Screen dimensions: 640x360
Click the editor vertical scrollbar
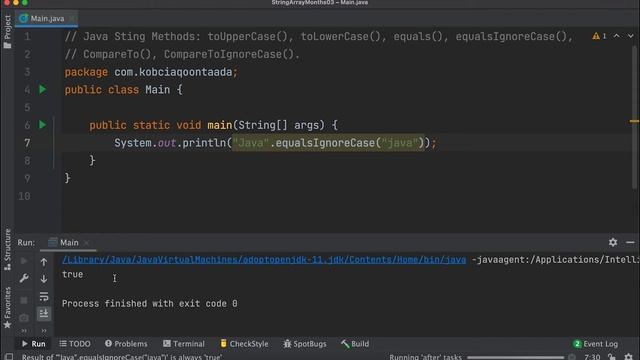pyautogui.click(x=634, y=116)
